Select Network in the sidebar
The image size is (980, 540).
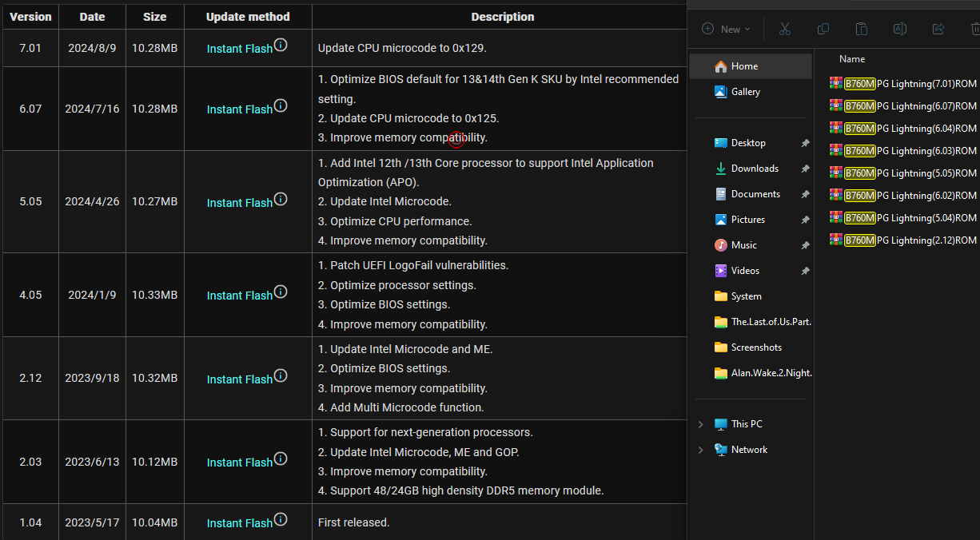749,450
